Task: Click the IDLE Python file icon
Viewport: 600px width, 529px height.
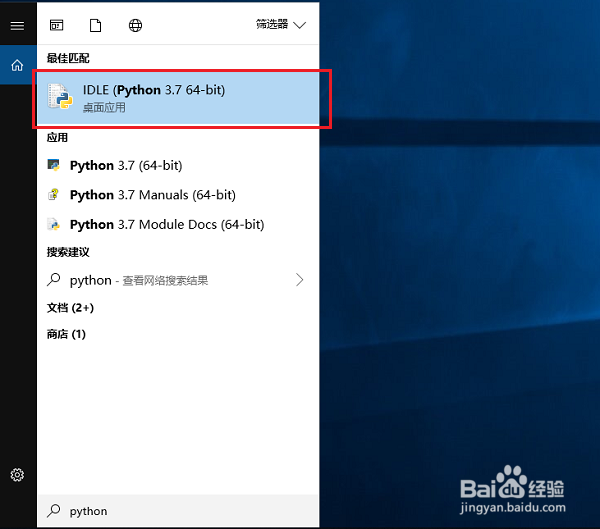Action: pyautogui.click(x=60, y=97)
